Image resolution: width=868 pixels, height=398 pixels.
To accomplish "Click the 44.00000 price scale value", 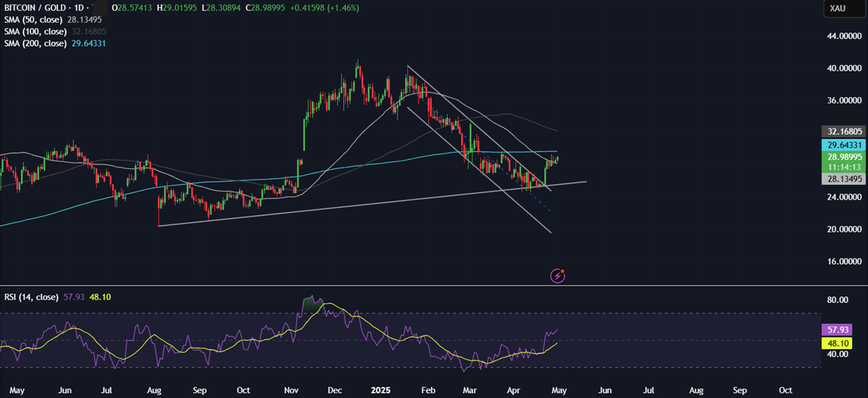I will coord(845,36).
